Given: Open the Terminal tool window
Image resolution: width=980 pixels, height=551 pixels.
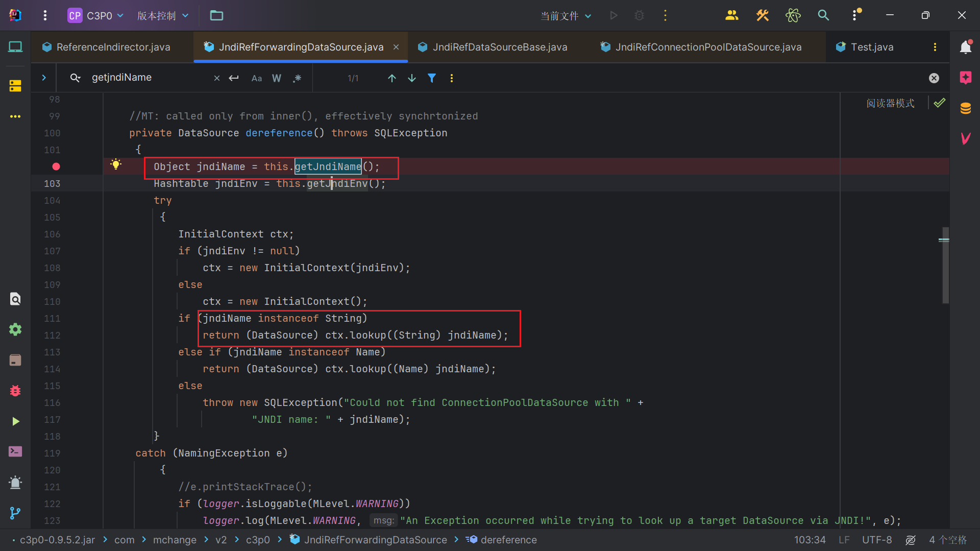Looking at the screenshot, I should tap(15, 451).
